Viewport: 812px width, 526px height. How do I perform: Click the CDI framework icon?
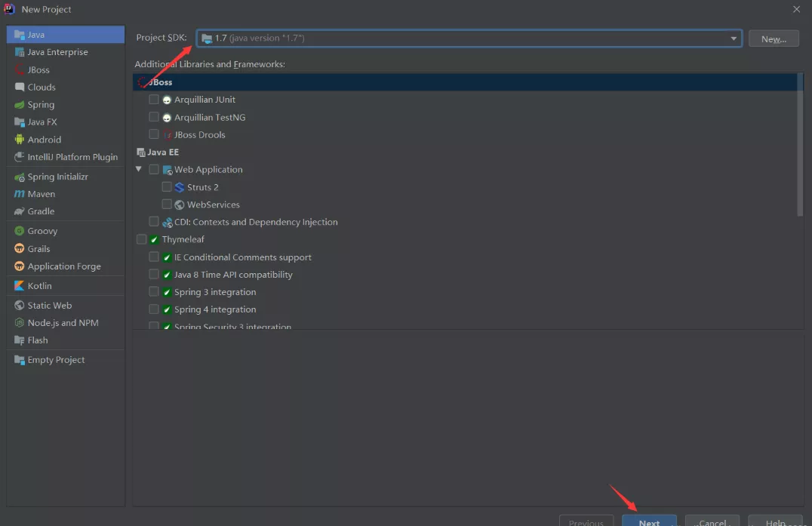(x=168, y=223)
